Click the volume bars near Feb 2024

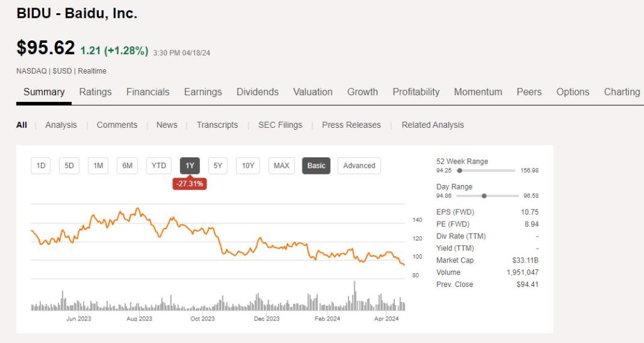pos(327,305)
